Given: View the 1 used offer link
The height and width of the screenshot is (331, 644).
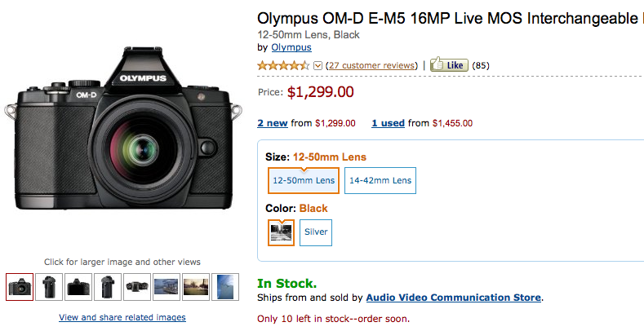Looking at the screenshot, I should click(388, 123).
